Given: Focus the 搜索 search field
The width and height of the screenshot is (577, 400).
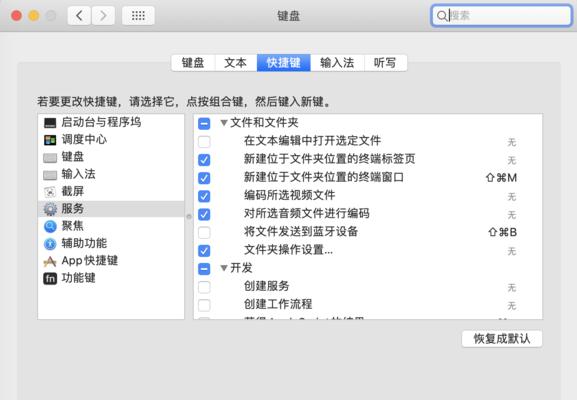Looking at the screenshot, I should [x=502, y=15].
